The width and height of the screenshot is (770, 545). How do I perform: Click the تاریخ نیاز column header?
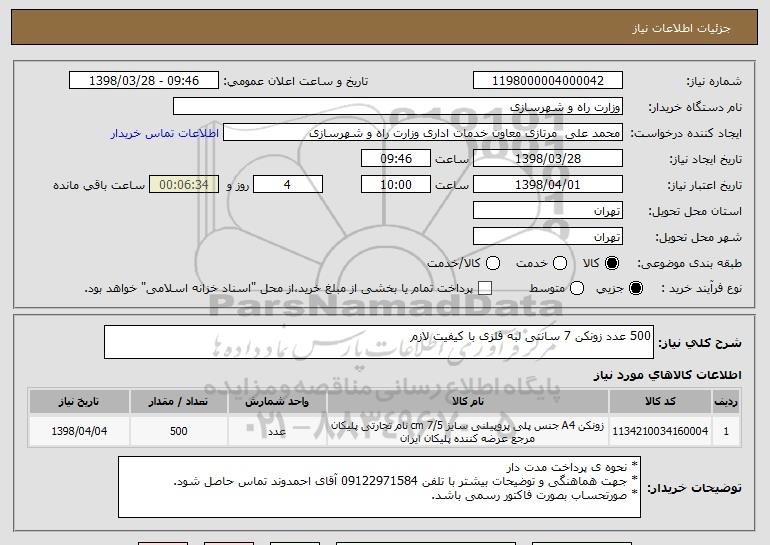pyautogui.click(x=79, y=402)
